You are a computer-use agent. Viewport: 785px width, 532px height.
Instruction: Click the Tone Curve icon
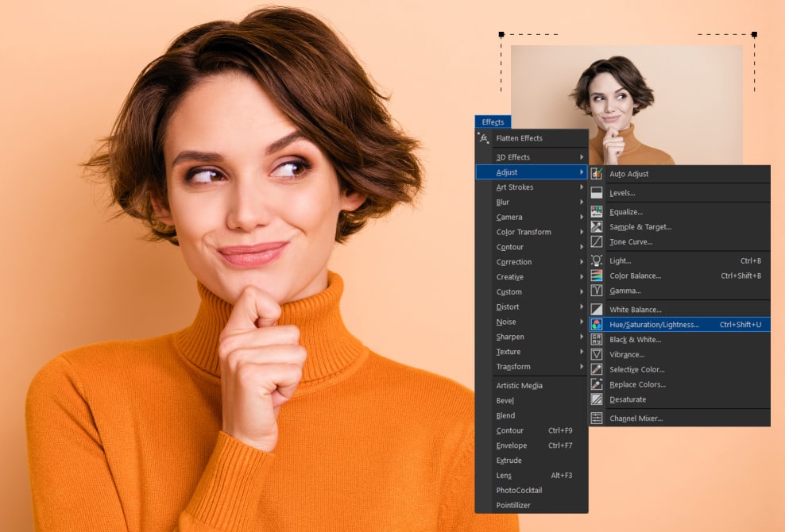point(597,242)
